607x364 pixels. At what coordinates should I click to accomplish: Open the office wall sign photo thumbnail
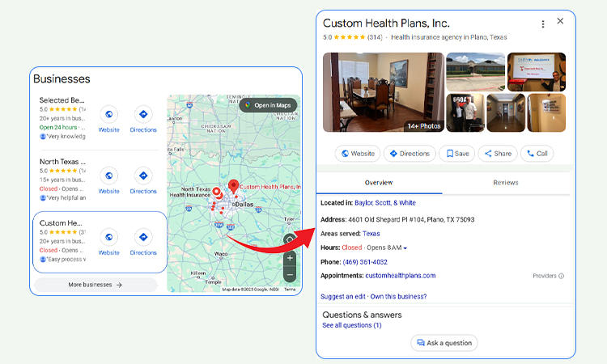[546, 112]
